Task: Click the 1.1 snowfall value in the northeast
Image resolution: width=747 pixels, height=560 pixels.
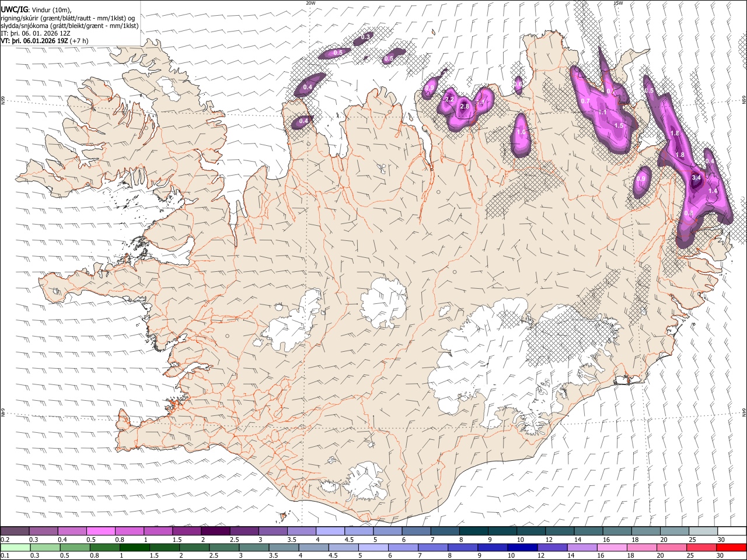Action: coord(603,112)
